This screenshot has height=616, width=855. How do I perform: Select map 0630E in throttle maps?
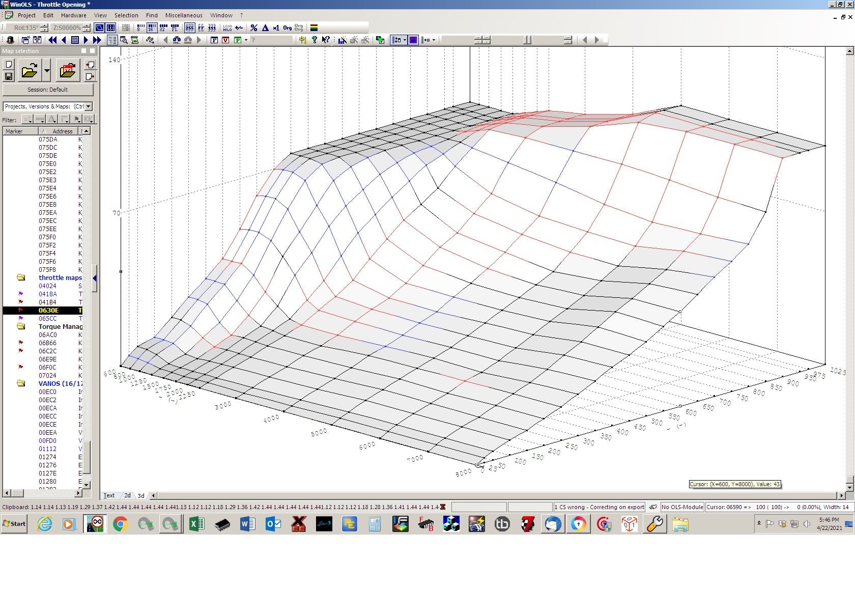[50, 310]
